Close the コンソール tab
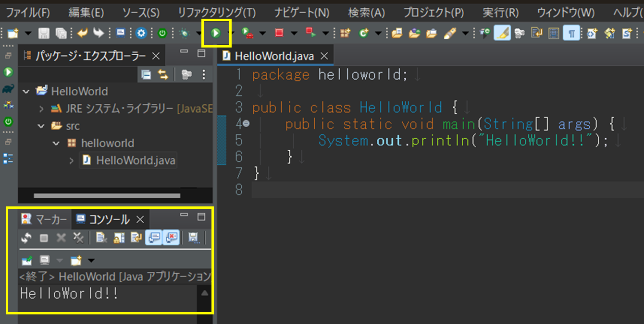The width and height of the screenshot is (644, 324). (140, 219)
